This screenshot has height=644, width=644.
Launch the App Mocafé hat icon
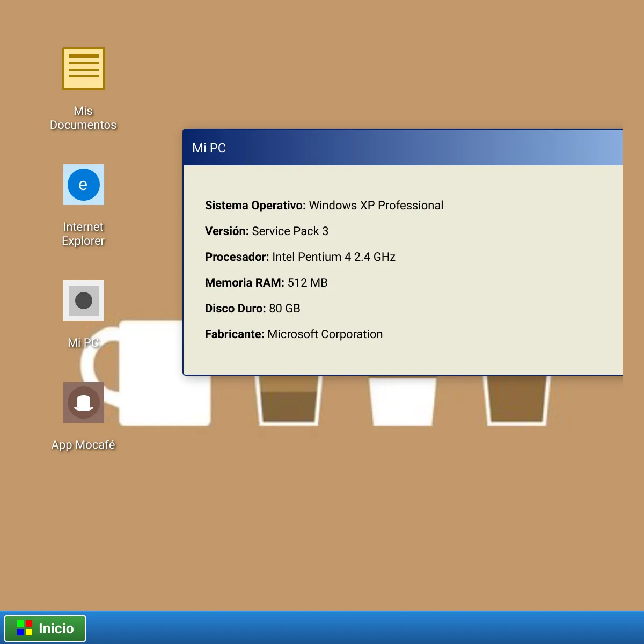[83, 402]
